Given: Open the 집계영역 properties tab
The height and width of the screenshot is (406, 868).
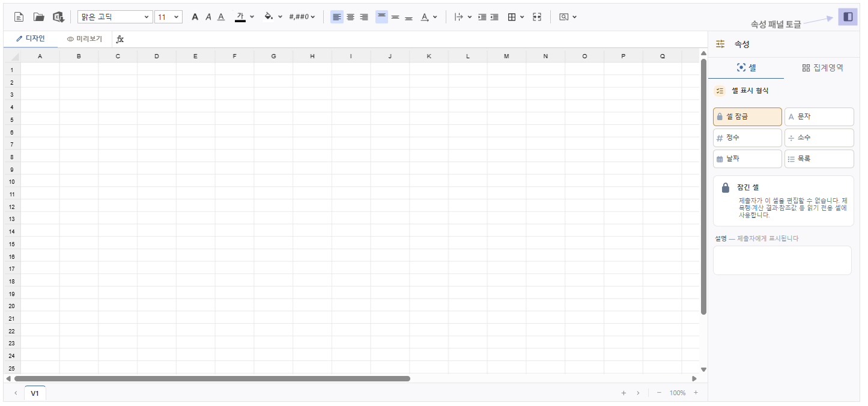Looking at the screenshot, I should tap(822, 68).
